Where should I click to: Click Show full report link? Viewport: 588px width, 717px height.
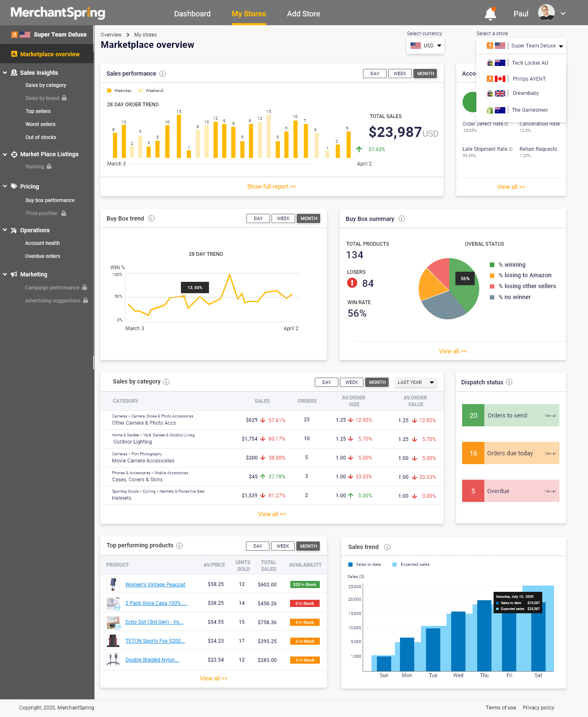pos(272,186)
